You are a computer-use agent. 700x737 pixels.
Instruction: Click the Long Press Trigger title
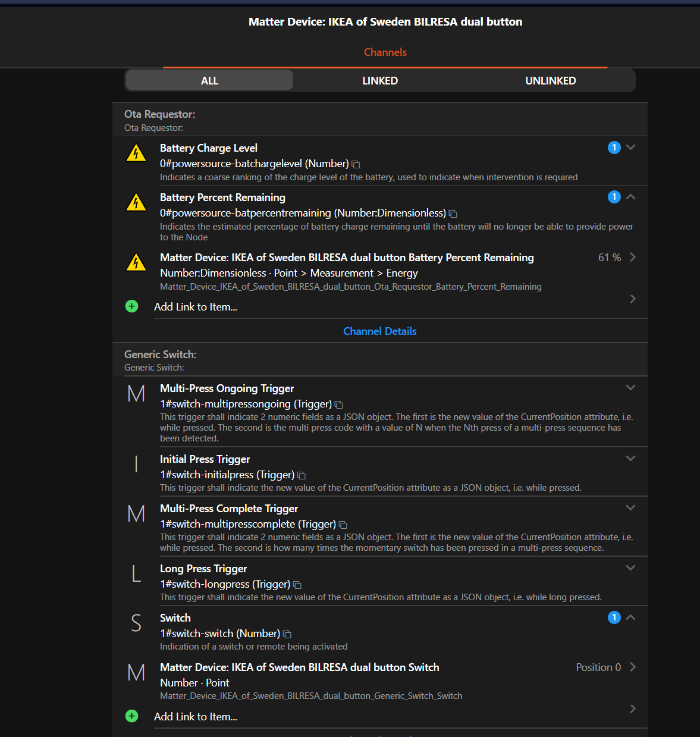click(203, 569)
